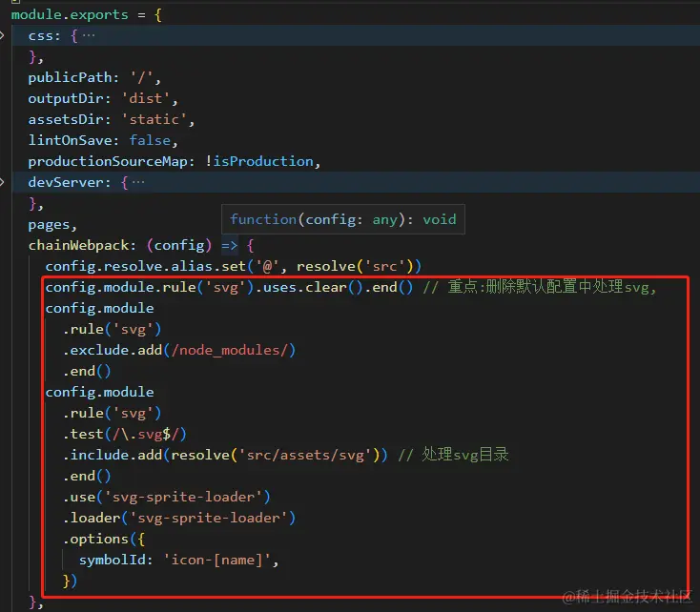Screen dimensions: 700x612
Task: Click the 'static' string value of assetsDir
Action: [x=154, y=119]
